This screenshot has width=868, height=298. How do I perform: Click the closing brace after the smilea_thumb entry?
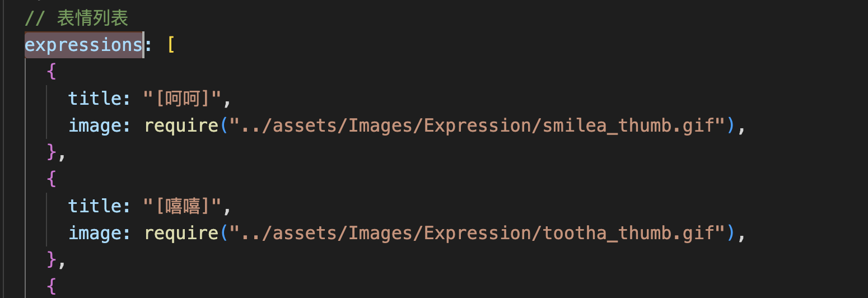point(53,152)
